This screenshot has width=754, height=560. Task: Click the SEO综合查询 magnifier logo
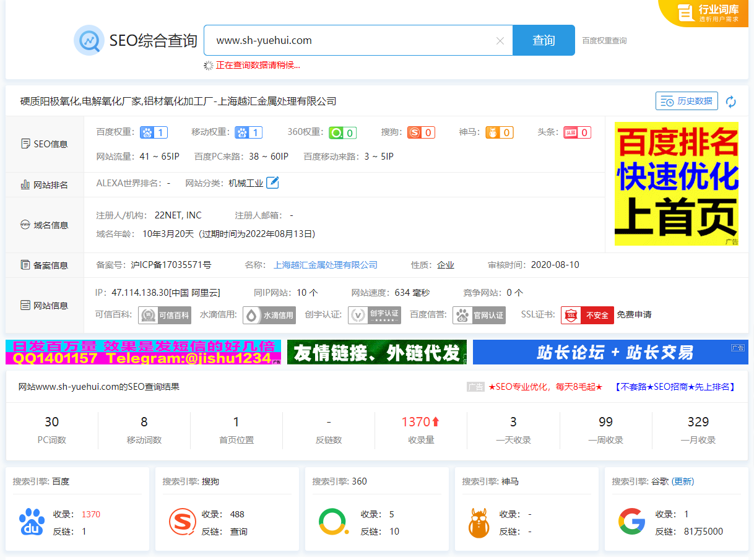click(89, 40)
